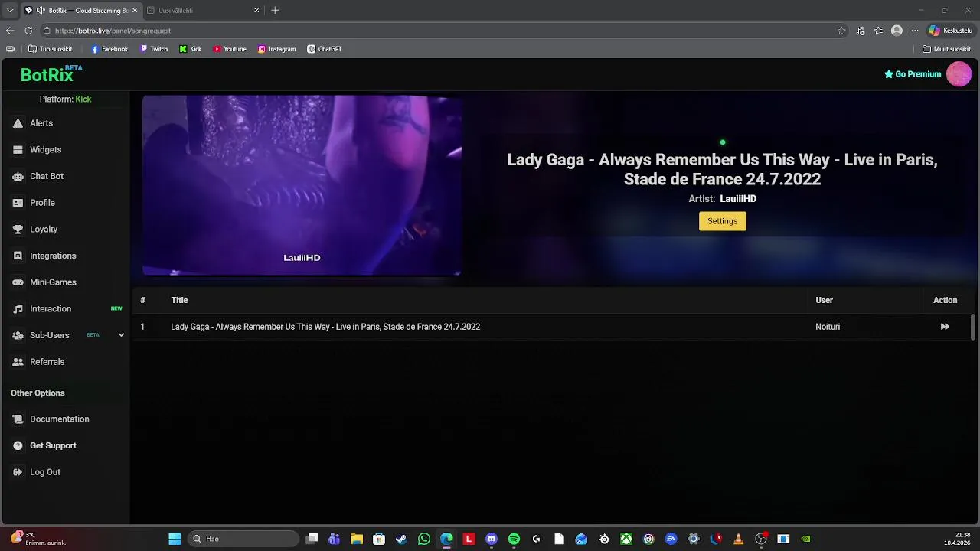Click the User column header
Image resolution: width=980 pixels, height=551 pixels.
tap(824, 300)
